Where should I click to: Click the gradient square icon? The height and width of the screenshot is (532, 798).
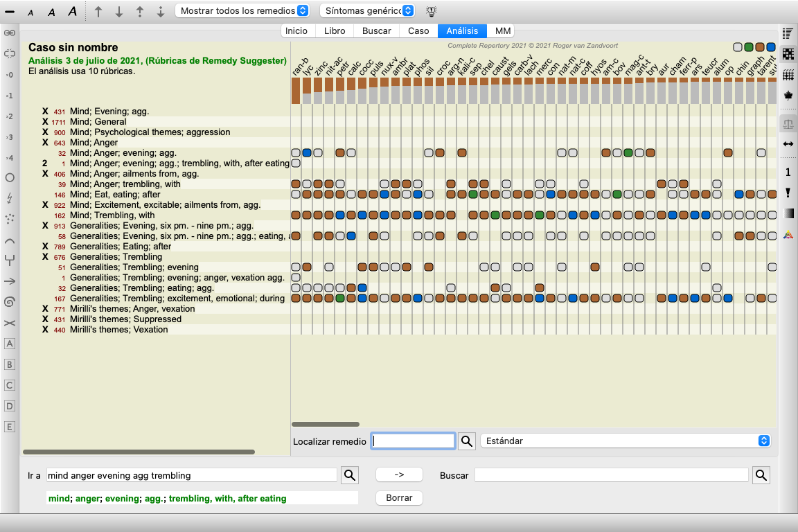coord(788,213)
